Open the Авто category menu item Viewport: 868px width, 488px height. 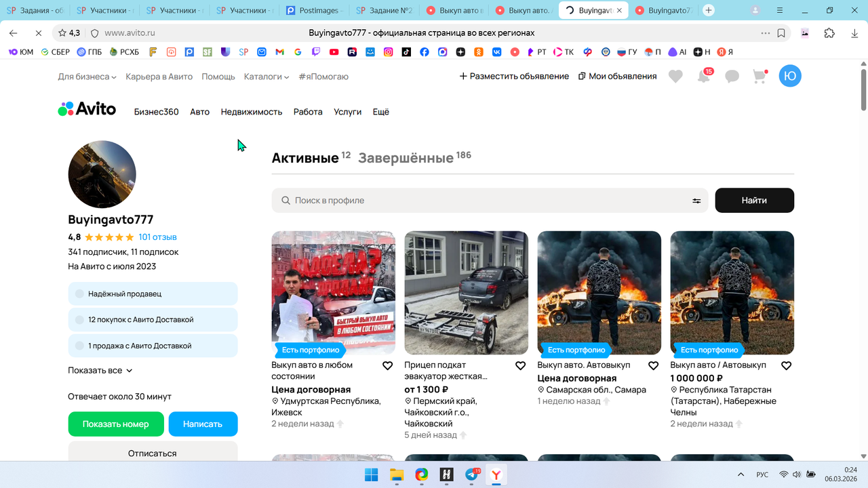[x=199, y=112]
